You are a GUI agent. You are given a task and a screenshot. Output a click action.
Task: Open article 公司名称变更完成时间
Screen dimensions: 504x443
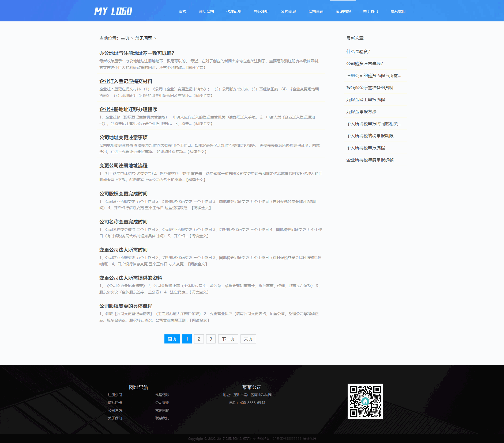[x=123, y=222]
